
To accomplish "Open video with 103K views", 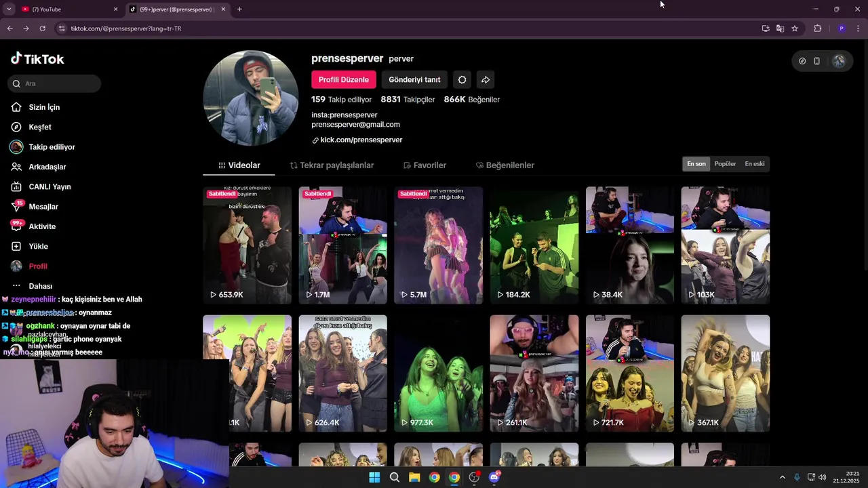I will click(726, 245).
